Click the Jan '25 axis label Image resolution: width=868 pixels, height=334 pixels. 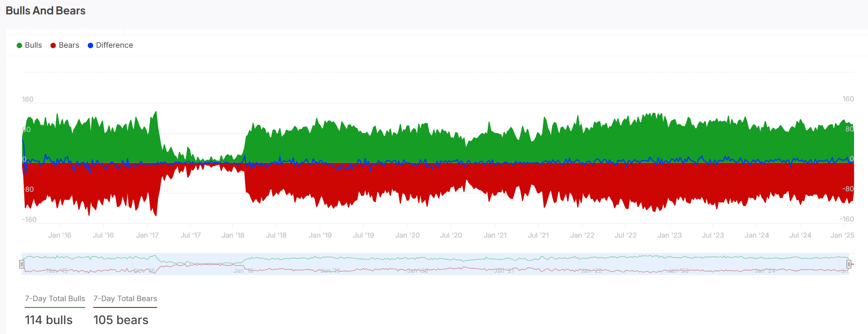[842, 235]
